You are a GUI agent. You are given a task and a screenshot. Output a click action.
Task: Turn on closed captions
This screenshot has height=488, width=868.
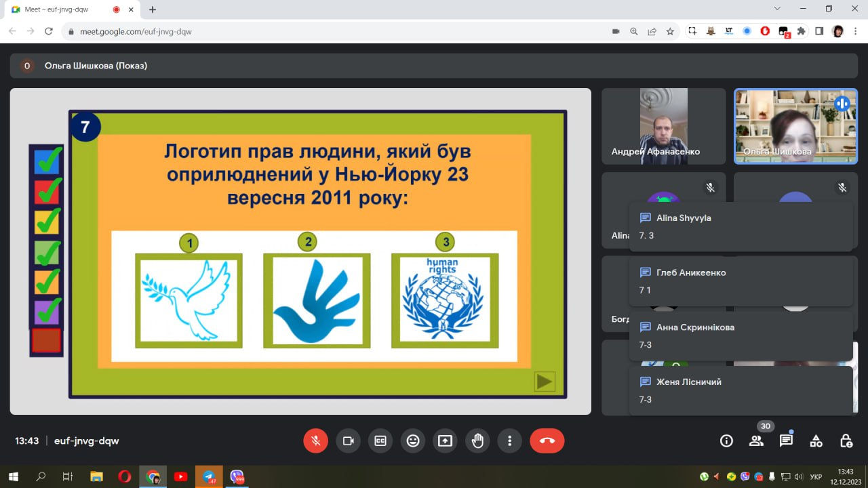point(380,441)
